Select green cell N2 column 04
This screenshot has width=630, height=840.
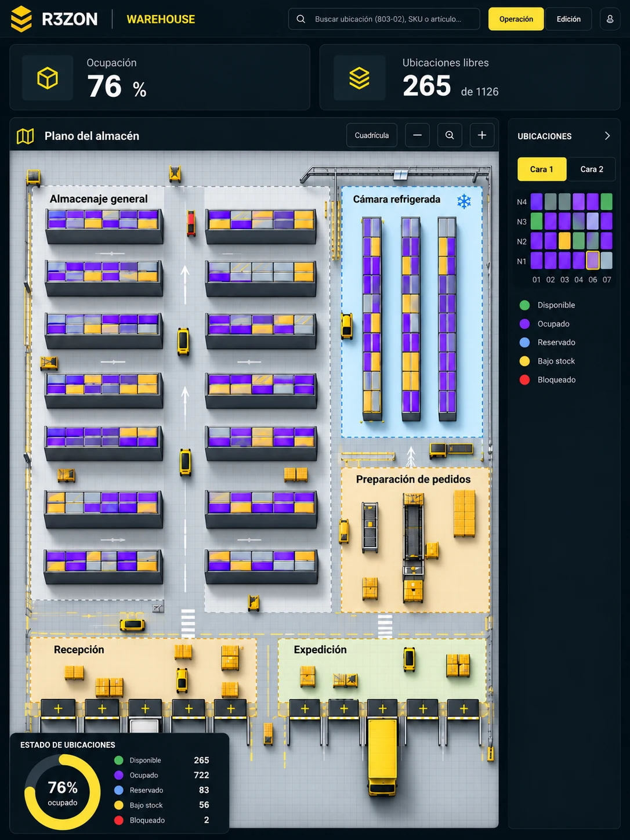tap(578, 241)
